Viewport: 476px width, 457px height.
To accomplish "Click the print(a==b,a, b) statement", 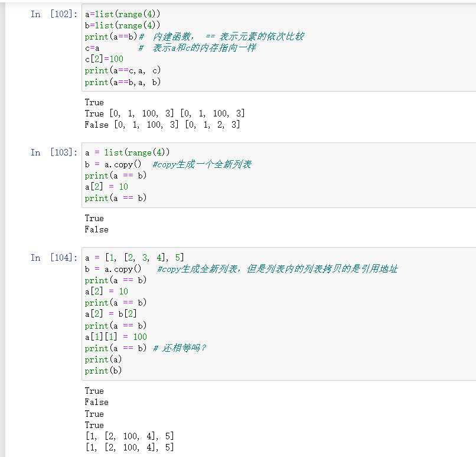I will point(122,82).
